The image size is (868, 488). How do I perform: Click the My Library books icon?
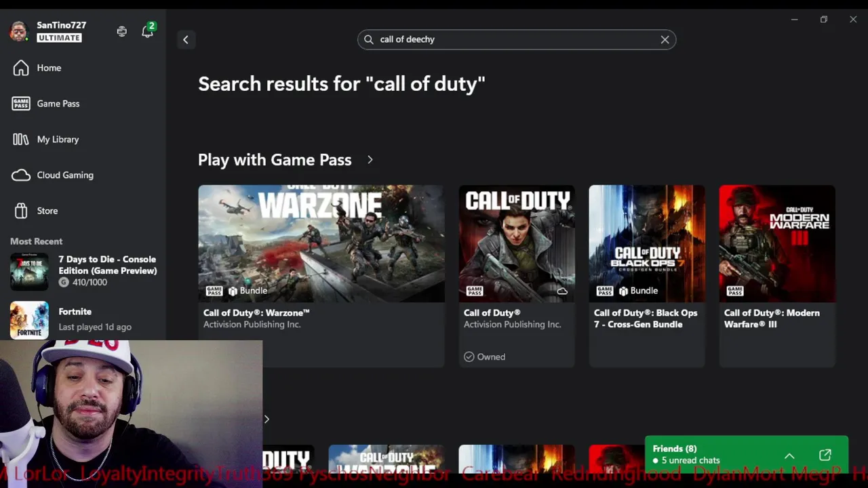point(21,139)
